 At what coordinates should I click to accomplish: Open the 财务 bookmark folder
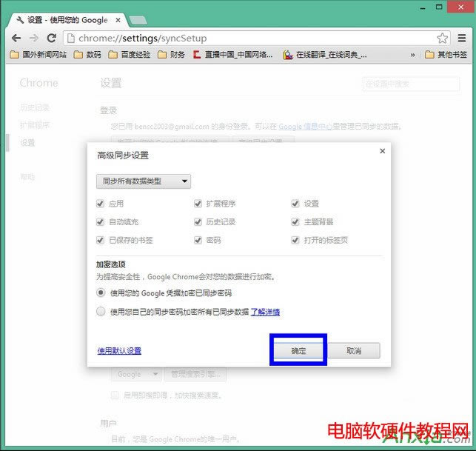pos(171,55)
